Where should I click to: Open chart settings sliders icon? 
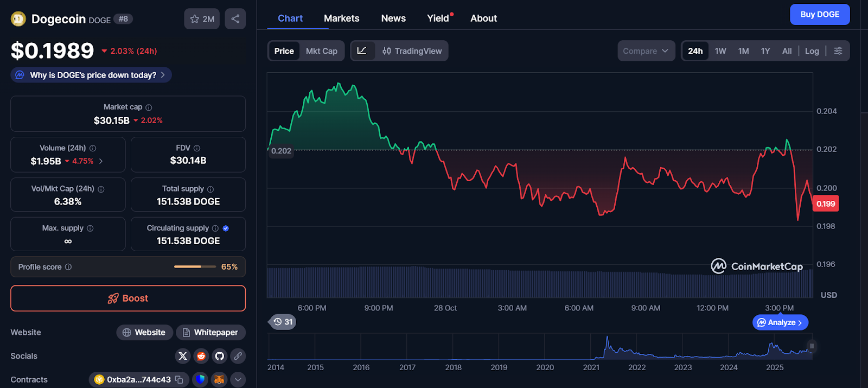838,51
